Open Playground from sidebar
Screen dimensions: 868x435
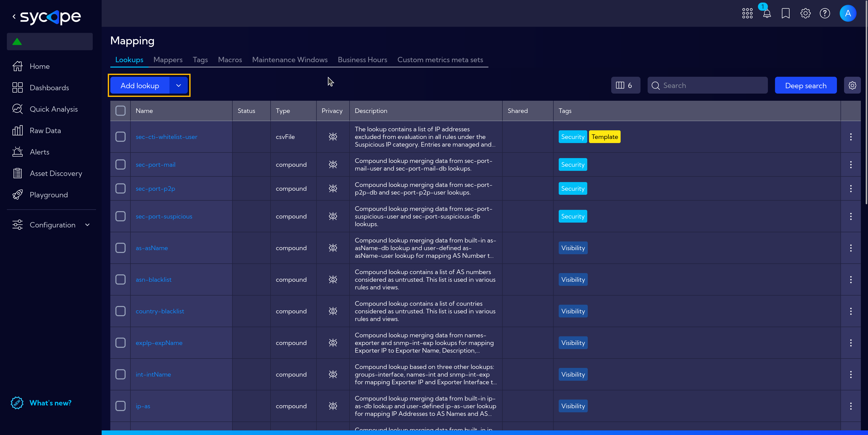coord(48,195)
